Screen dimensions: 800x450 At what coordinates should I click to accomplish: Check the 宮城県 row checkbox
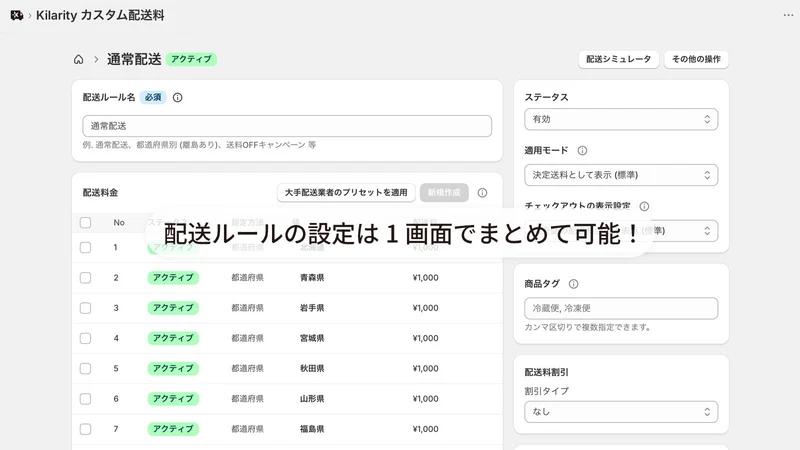pyautogui.click(x=85, y=338)
